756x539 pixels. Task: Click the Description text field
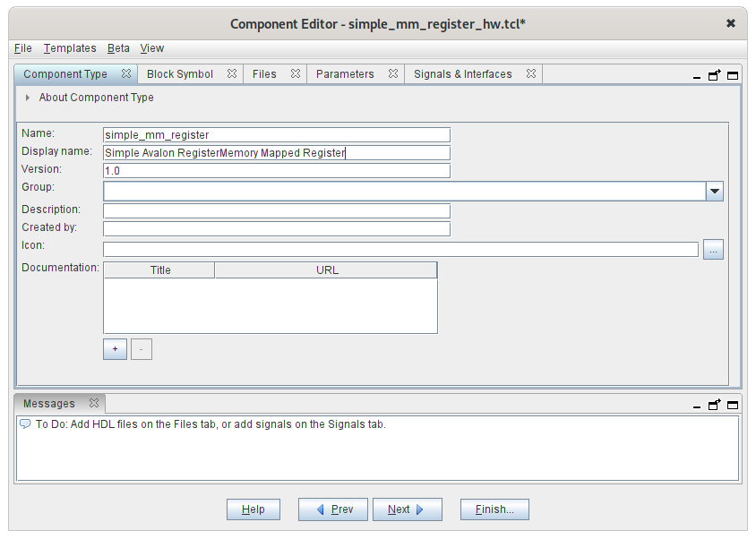pos(276,210)
